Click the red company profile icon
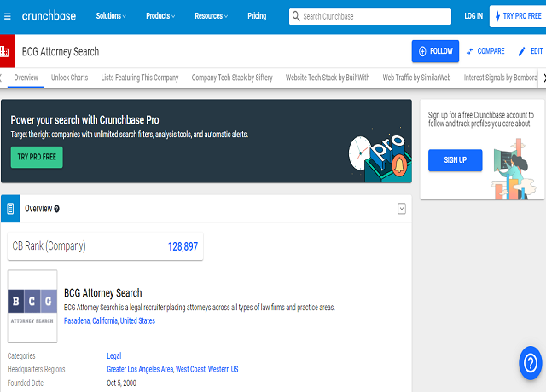 point(5,51)
